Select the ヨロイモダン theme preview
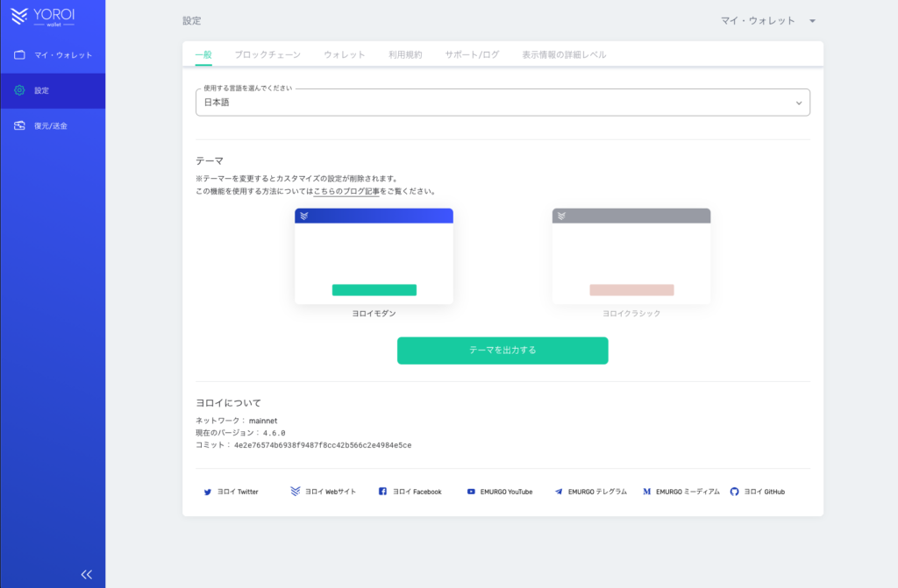 (x=374, y=257)
